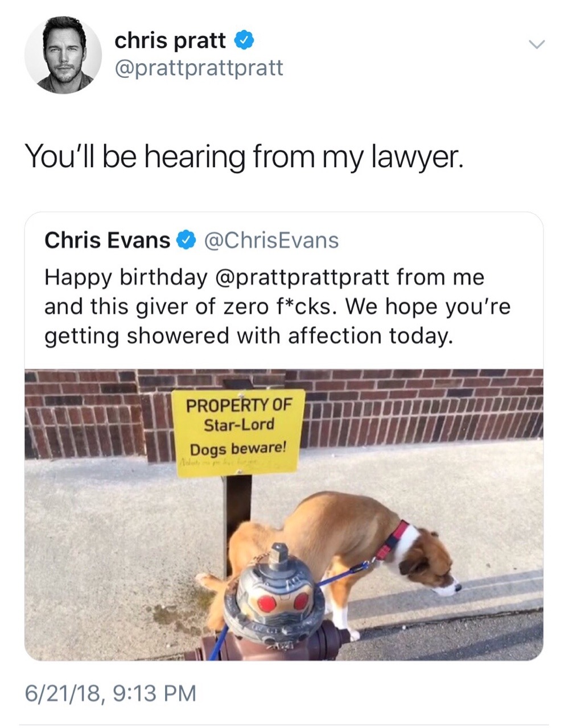
Task: Click the Chris Evans name in the quoted tweet
Action: [x=107, y=240]
